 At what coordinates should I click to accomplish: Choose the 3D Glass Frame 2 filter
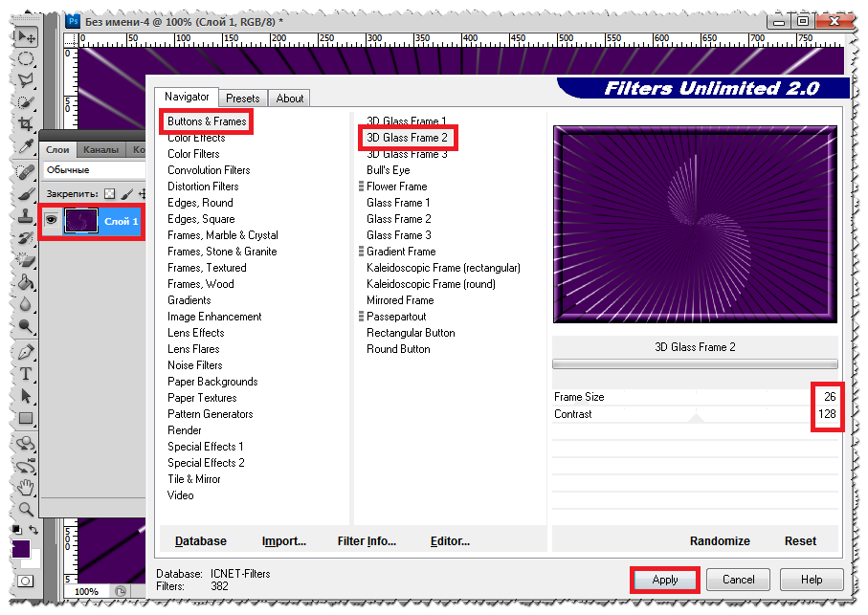[407, 137]
